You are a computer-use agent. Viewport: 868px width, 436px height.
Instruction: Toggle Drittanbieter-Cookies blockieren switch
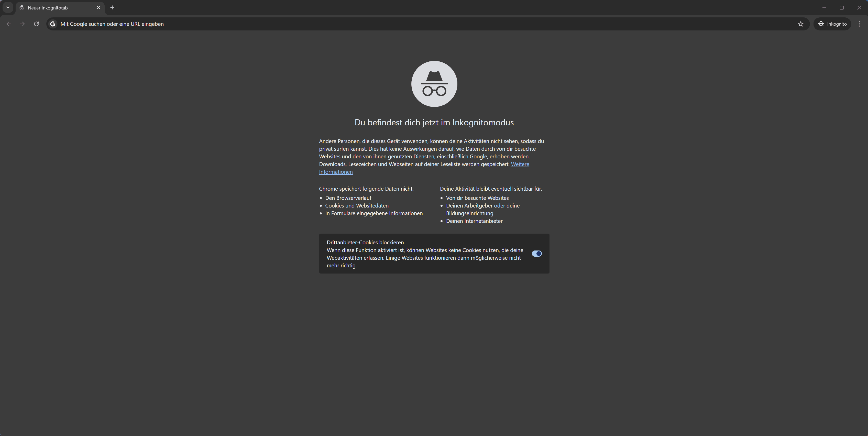pyautogui.click(x=536, y=254)
